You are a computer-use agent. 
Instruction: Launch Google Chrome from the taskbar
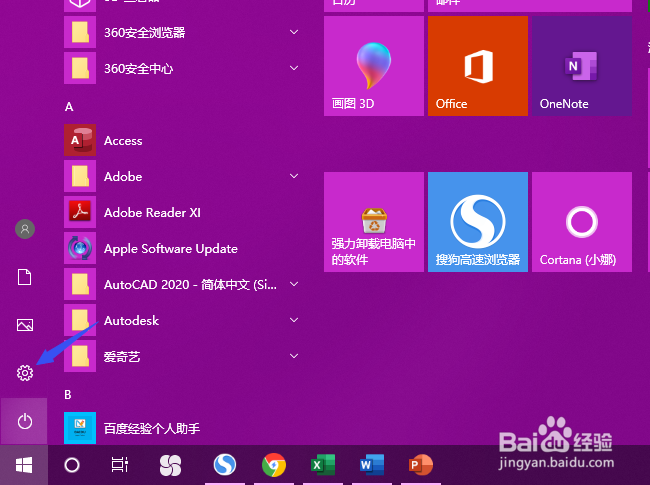coord(274,465)
